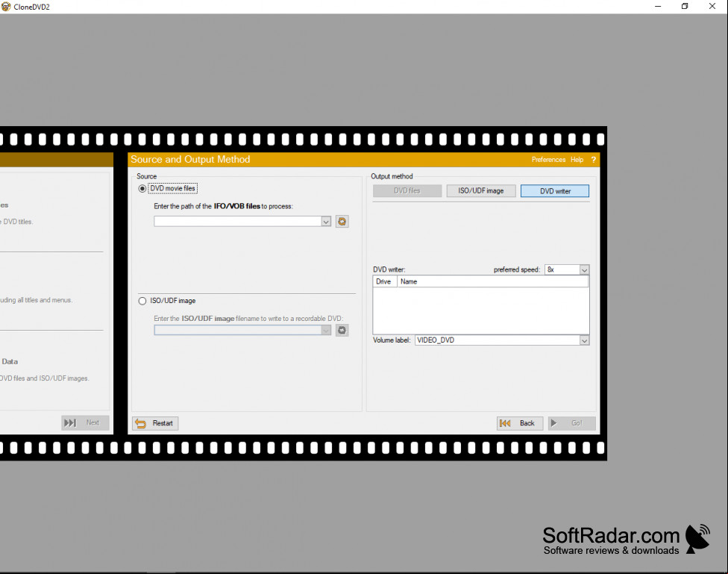Open Preferences in the header bar
This screenshot has width=728, height=574.
548,160
